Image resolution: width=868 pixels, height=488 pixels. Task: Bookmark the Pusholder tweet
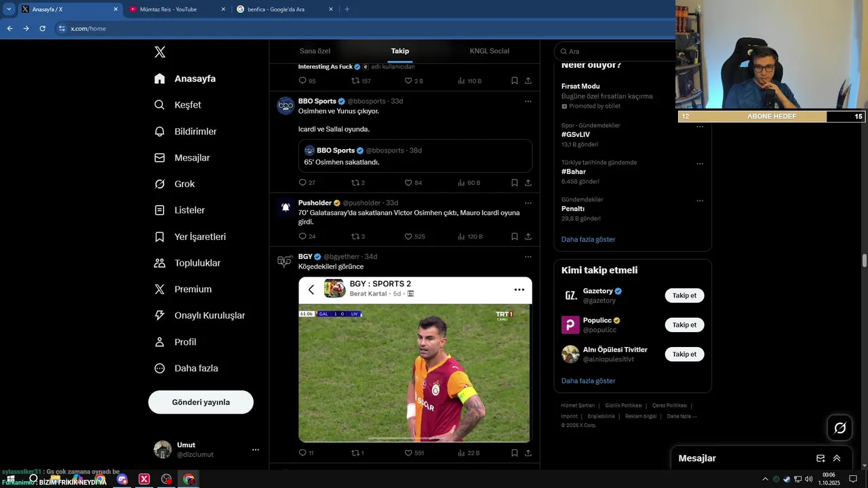(x=515, y=237)
